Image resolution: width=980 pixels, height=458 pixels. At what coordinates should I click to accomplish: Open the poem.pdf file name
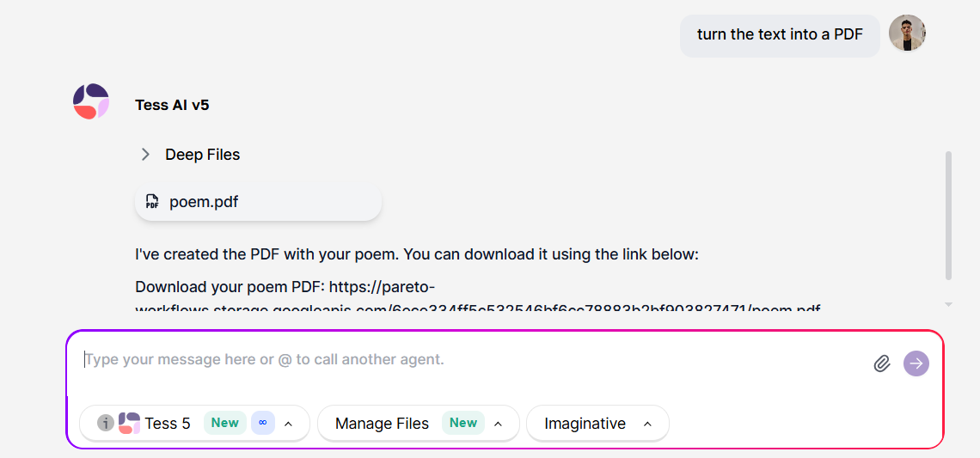coord(204,202)
